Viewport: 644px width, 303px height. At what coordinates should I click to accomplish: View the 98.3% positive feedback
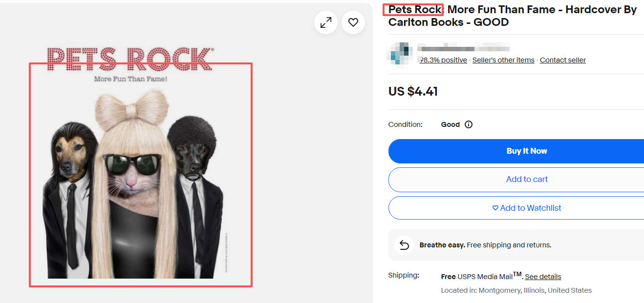tap(442, 60)
